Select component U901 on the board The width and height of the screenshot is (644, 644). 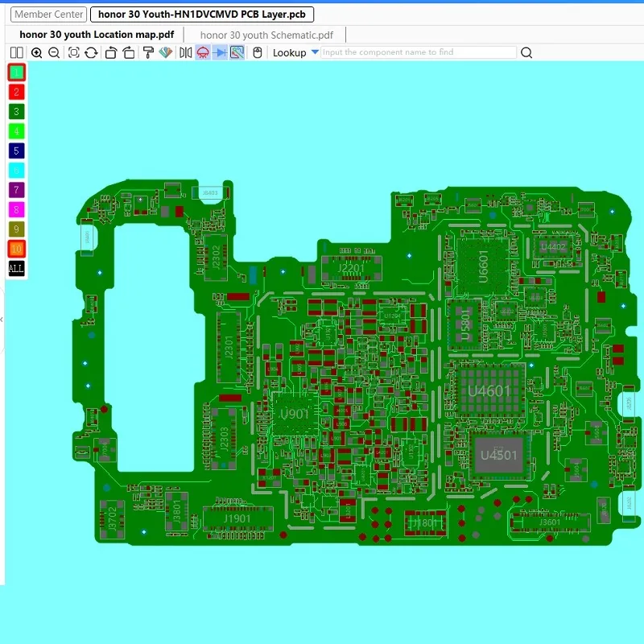(x=294, y=414)
